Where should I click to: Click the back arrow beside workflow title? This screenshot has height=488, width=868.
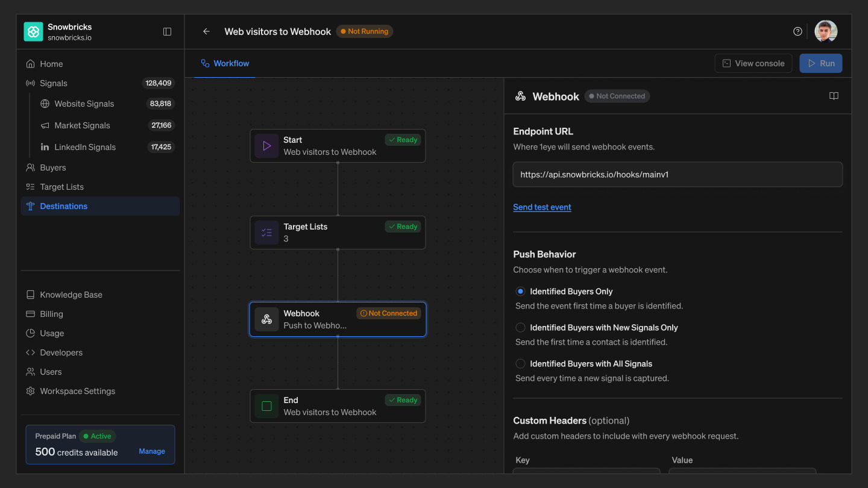(x=206, y=31)
